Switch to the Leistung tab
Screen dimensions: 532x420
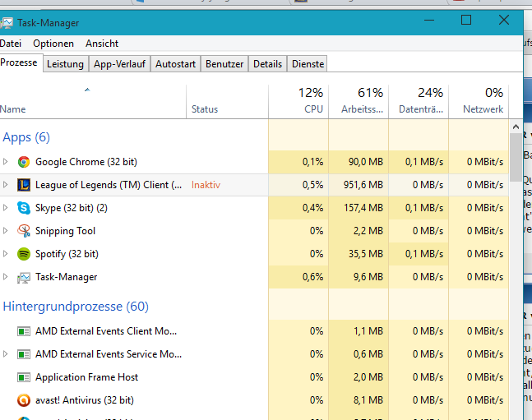tap(65, 64)
